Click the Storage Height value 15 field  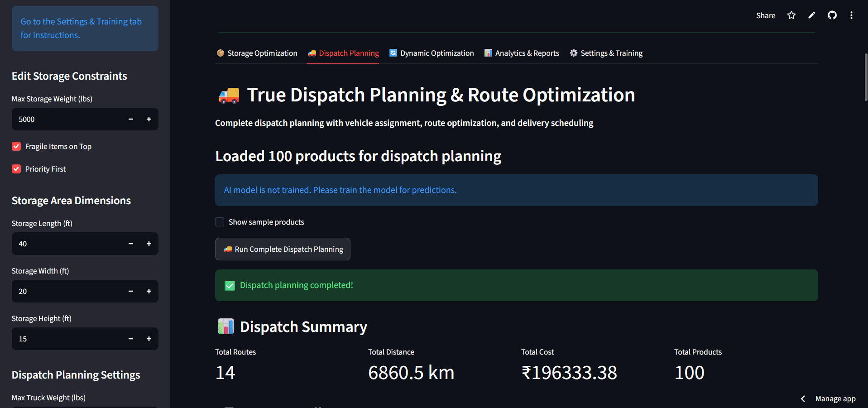click(67, 339)
